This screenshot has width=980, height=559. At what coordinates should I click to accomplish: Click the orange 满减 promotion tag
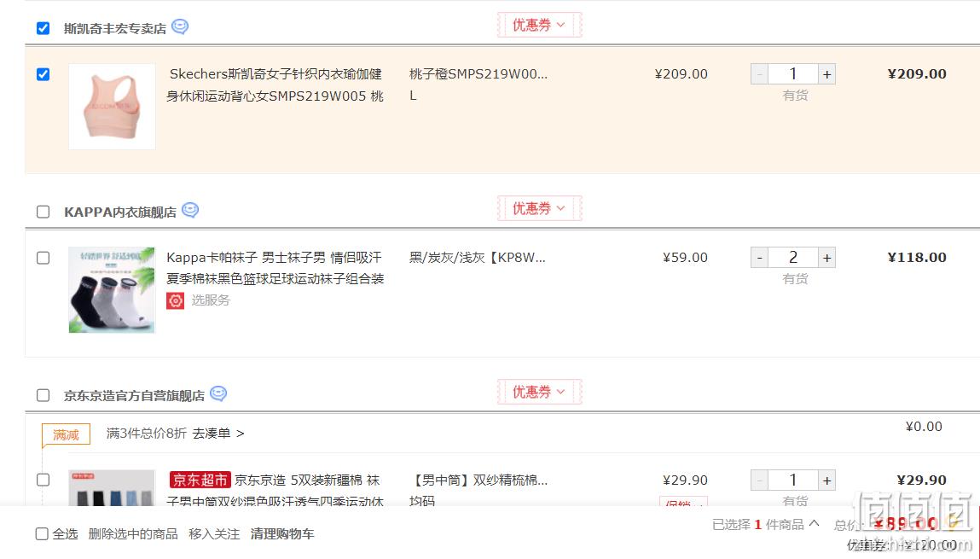66,434
